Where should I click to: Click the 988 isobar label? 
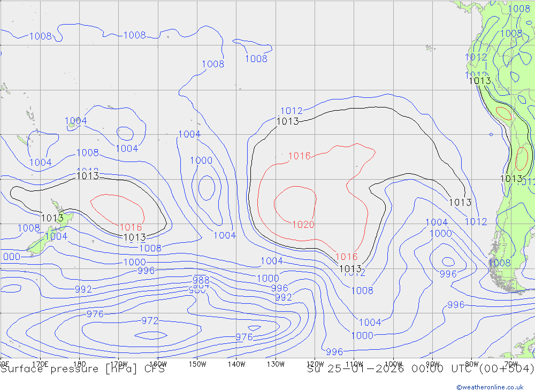(201, 280)
